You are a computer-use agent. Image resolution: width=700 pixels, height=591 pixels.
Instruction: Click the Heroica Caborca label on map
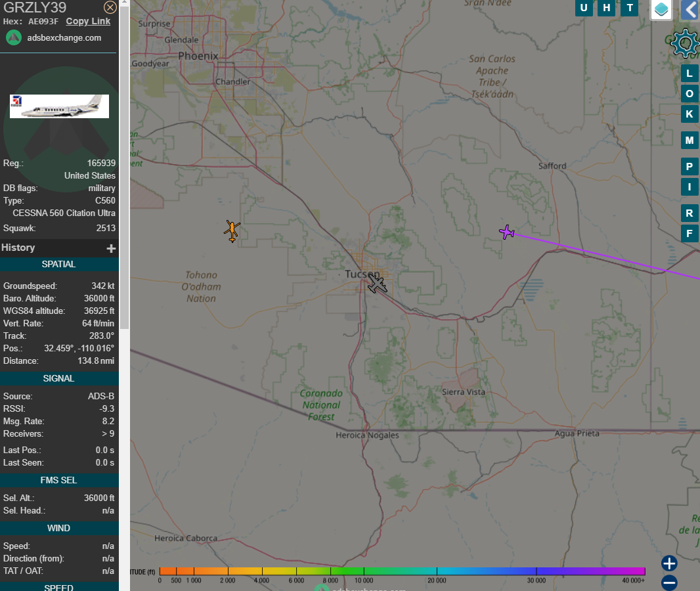(x=186, y=538)
